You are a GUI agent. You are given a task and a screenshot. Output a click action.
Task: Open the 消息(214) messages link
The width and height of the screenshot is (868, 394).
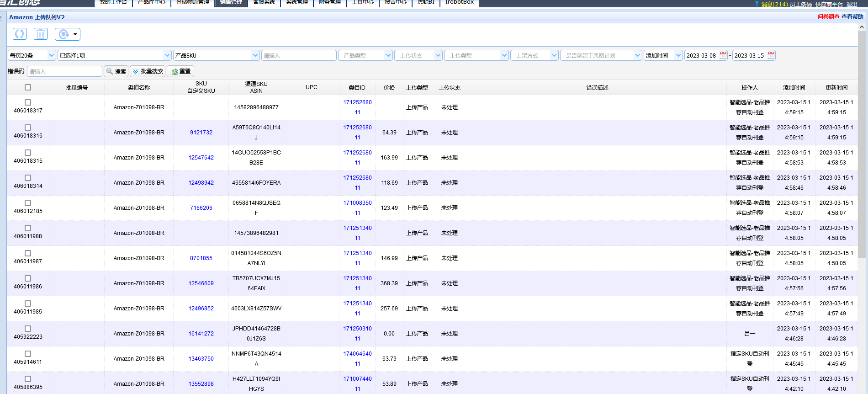click(x=775, y=4)
